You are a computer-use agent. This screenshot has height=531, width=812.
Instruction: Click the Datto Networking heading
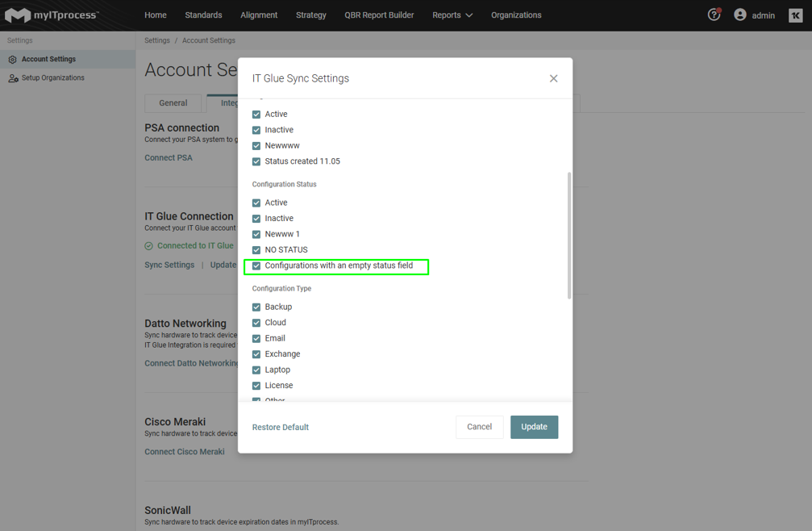185,324
